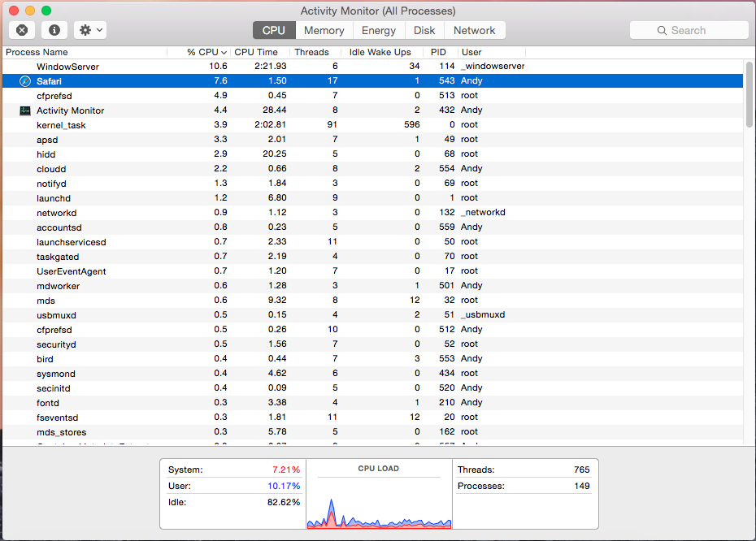Select the cloudd process row
Screen dimensions: 756x541
(372, 169)
